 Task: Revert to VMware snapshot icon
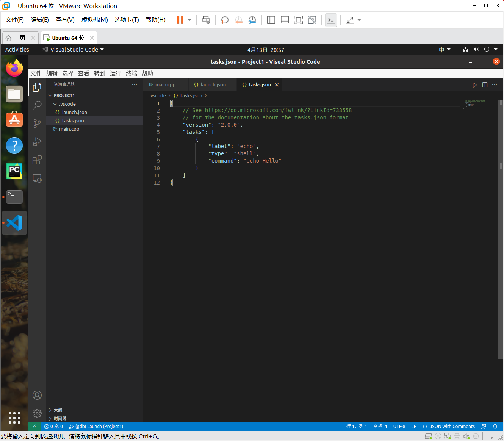pyautogui.click(x=238, y=20)
